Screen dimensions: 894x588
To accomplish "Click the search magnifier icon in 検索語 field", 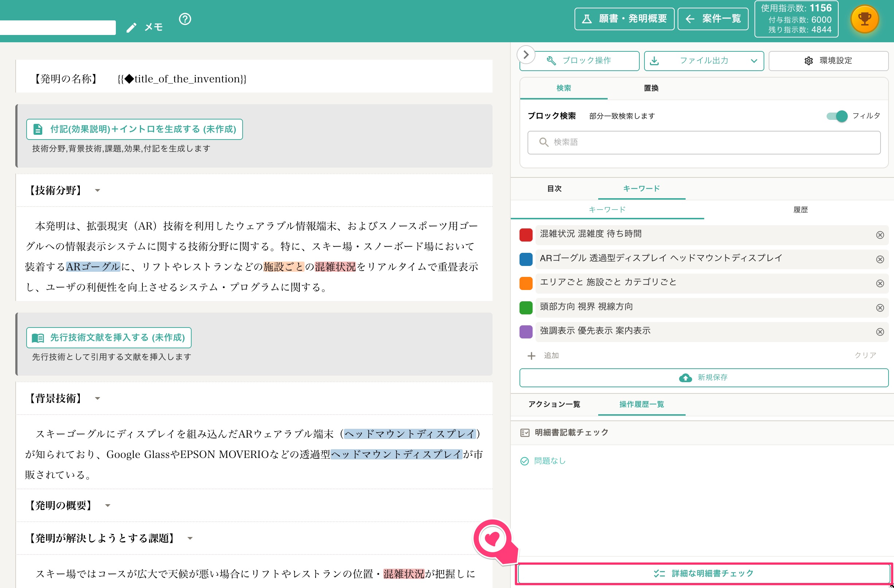I will [544, 142].
